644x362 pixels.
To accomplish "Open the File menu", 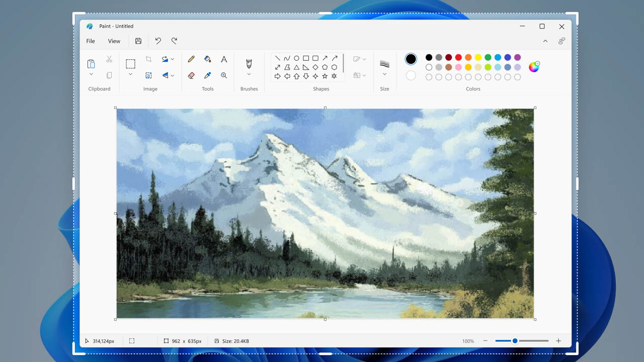I will (90, 41).
